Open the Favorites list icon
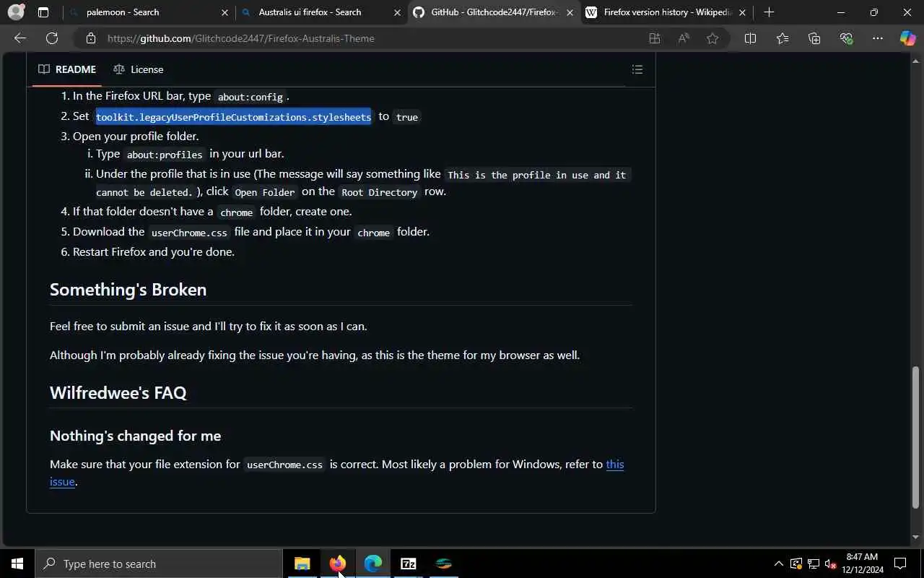 pyautogui.click(x=783, y=38)
